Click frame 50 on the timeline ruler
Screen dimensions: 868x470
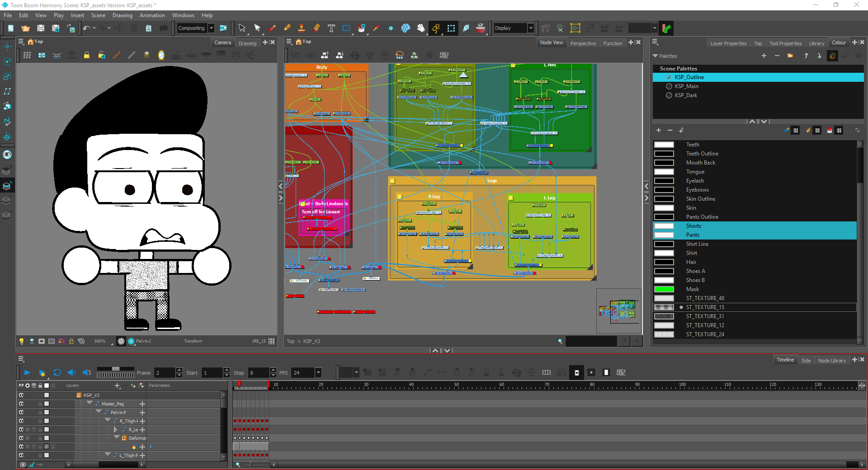(x=457, y=385)
